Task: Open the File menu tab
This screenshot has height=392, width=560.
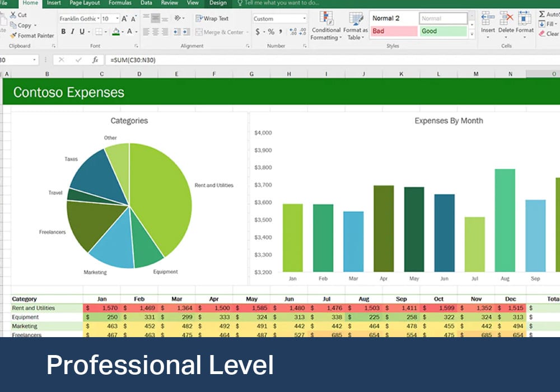Action: click(3, 3)
